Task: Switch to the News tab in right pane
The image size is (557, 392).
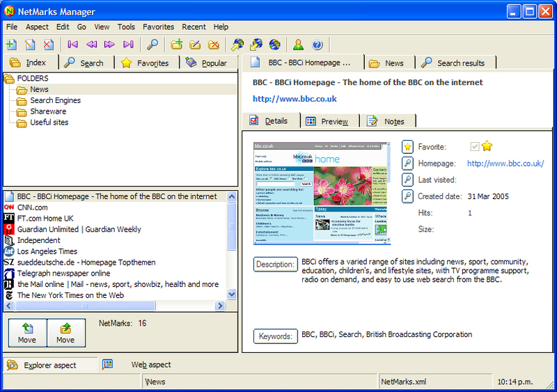Action: pos(390,63)
